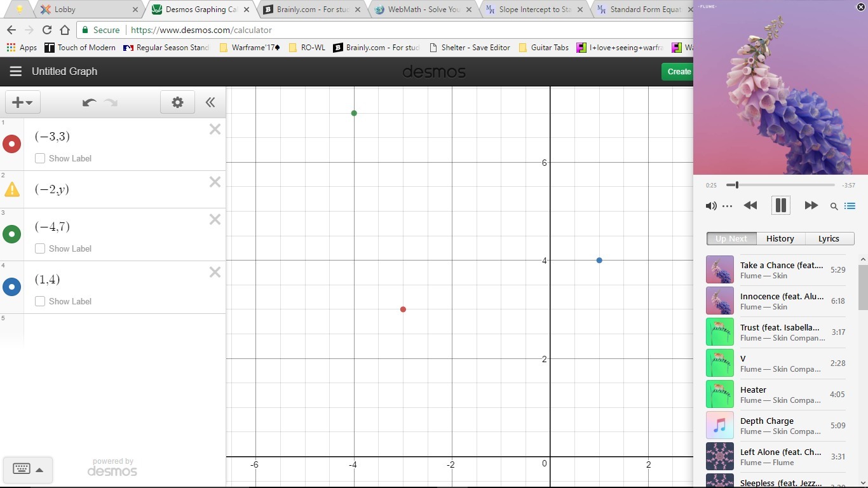This screenshot has width=868, height=488.
Task: Enable Show Label for (-4,7)
Action: [x=40, y=248]
